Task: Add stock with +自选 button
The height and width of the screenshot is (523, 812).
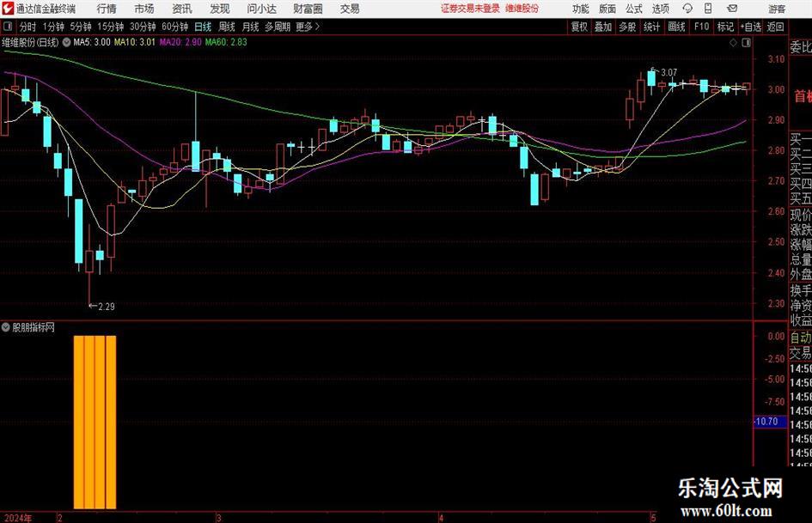Action: point(750,27)
